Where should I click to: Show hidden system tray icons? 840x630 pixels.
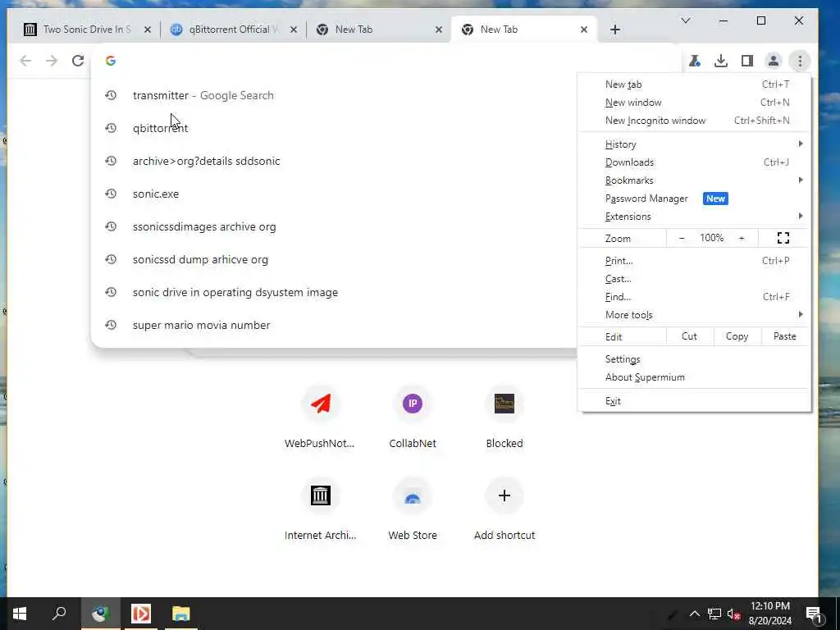[x=695, y=614]
